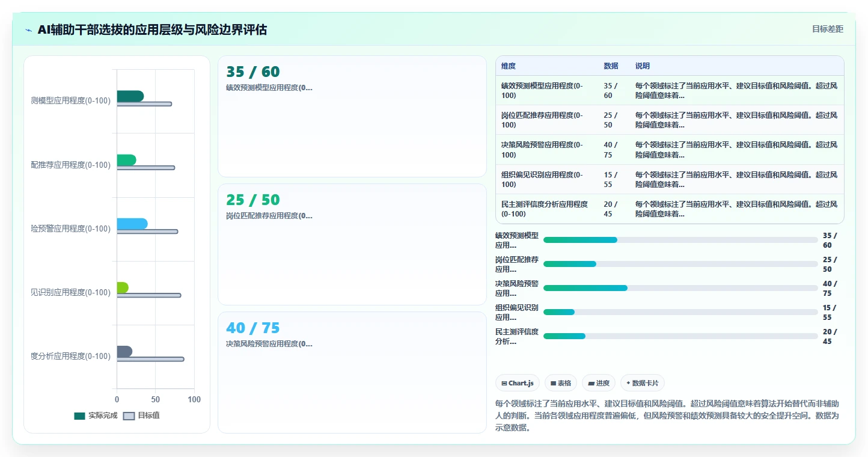Click the 100 tick on the chart axis
The height and width of the screenshot is (457, 868).
coord(194,399)
